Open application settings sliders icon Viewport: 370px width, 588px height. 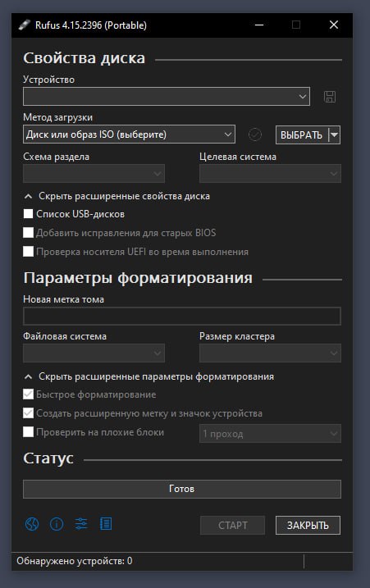pos(81,524)
